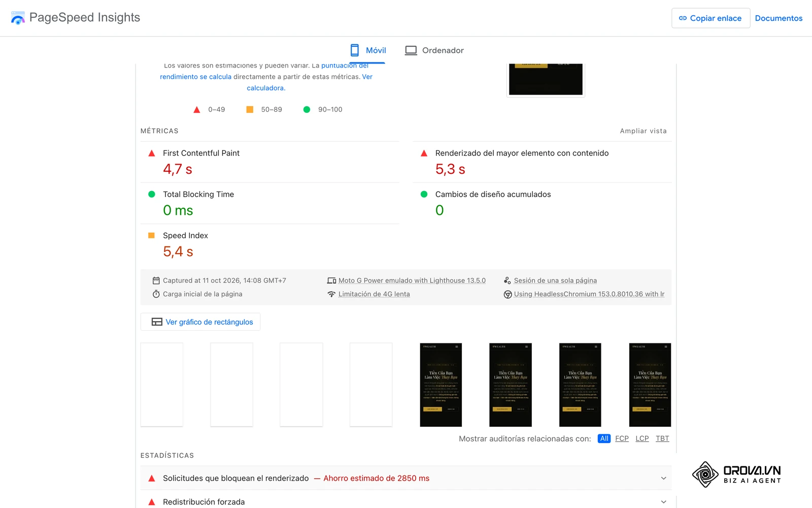The height and width of the screenshot is (508, 812).
Task: Click the first blank filmstrip thumbnail
Action: (162, 385)
